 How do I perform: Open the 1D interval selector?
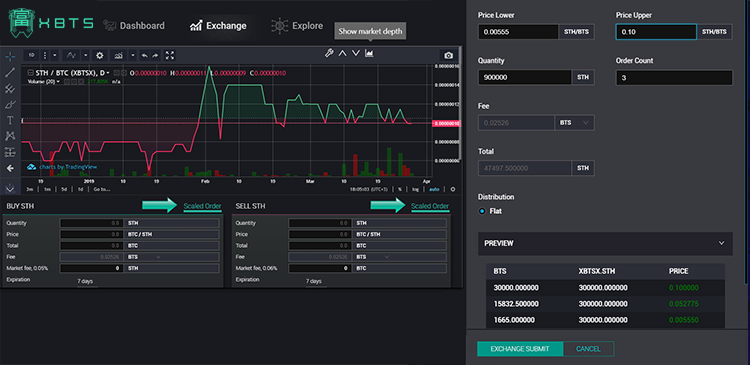[x=31, y=55]
